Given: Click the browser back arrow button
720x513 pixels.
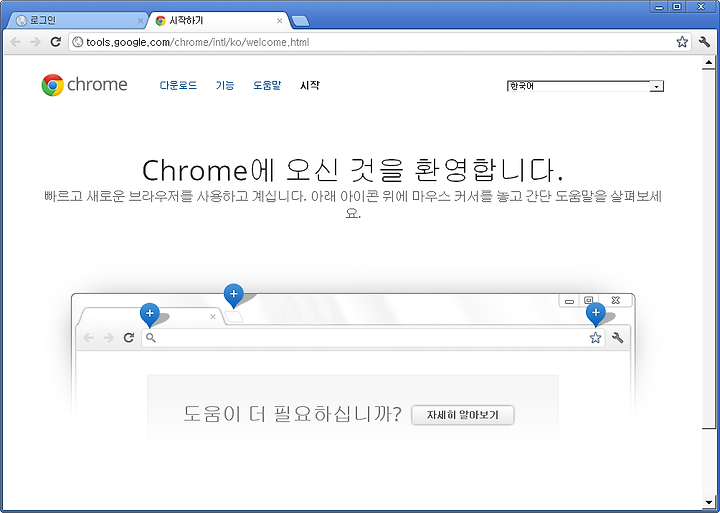Looking at the screenshot, I should (15, 42).
